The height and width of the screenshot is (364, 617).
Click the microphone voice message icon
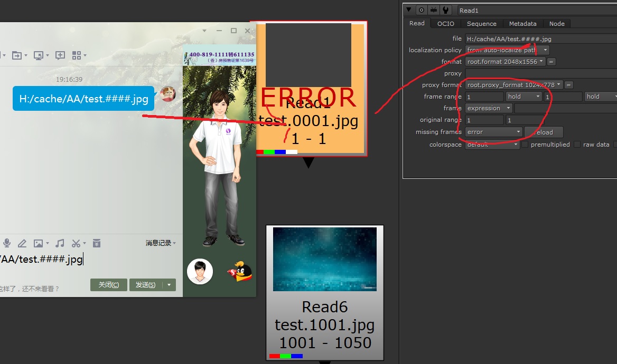pos(7,243)
